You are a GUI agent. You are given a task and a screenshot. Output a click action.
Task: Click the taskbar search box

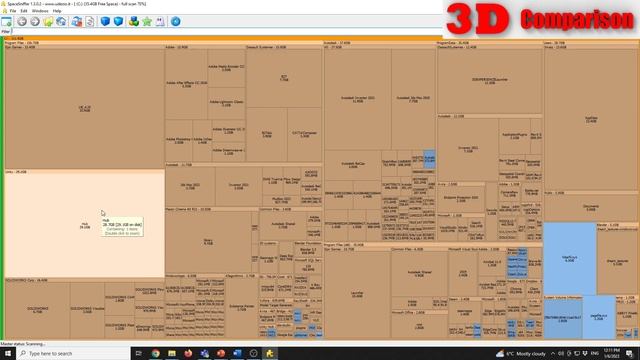73,353
